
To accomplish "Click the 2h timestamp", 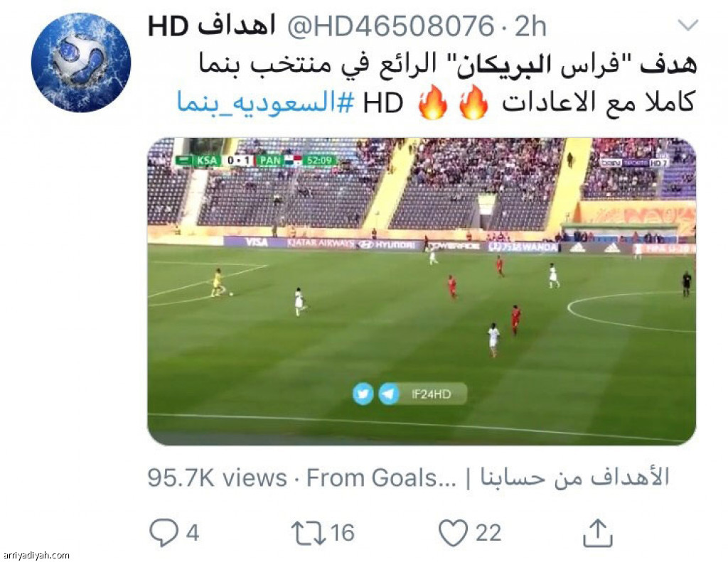I will pyautogui.click(x=530, y=26).
